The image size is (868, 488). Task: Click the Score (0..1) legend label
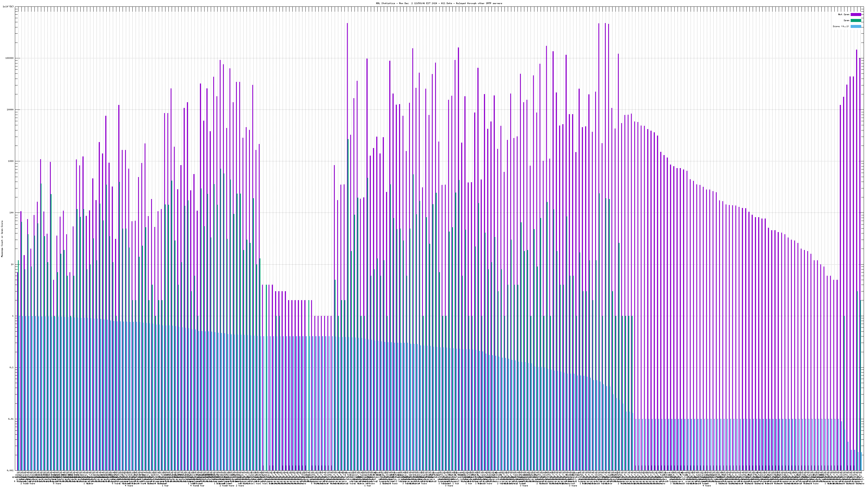pos(841,26)
